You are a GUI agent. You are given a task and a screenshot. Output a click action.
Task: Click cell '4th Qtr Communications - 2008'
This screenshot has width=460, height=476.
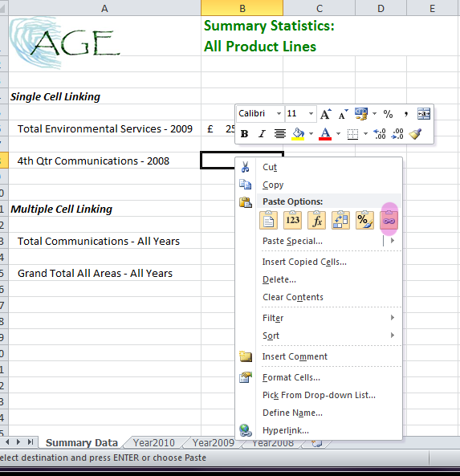coord(104,161)
